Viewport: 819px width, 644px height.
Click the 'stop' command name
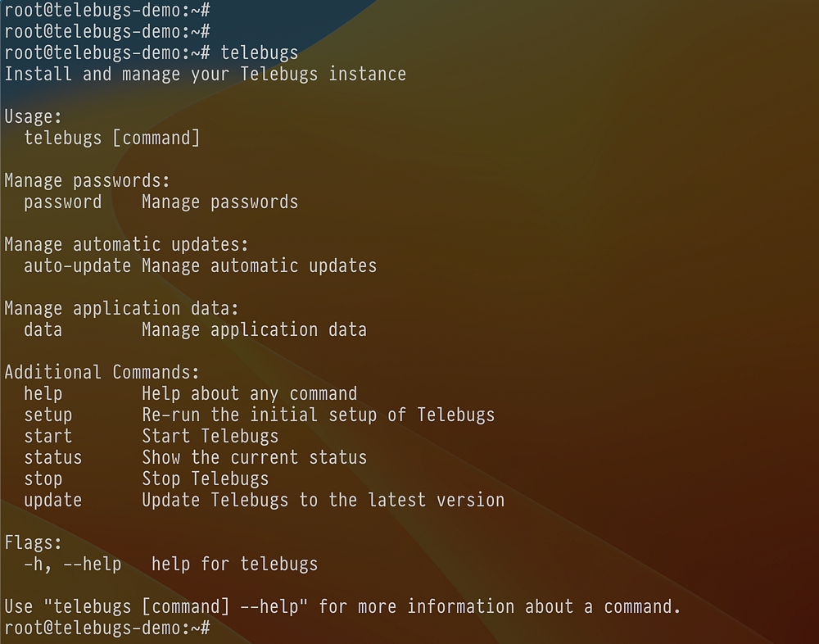coord(43,478)
